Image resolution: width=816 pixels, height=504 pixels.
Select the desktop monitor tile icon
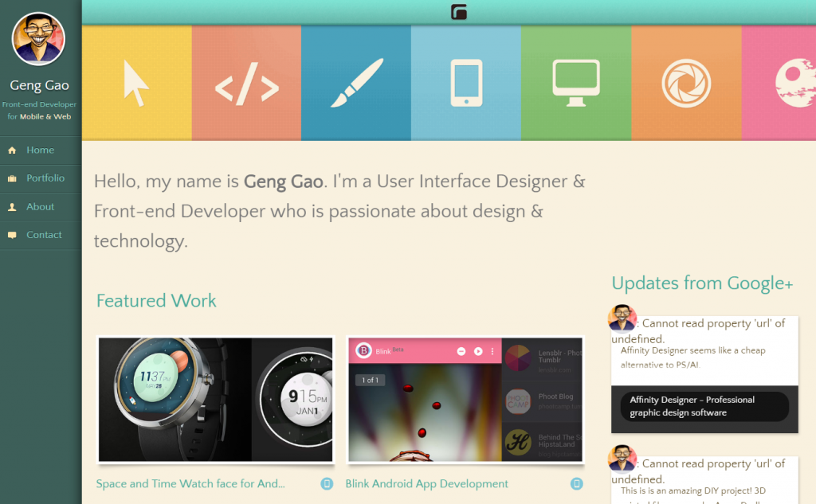576,83
